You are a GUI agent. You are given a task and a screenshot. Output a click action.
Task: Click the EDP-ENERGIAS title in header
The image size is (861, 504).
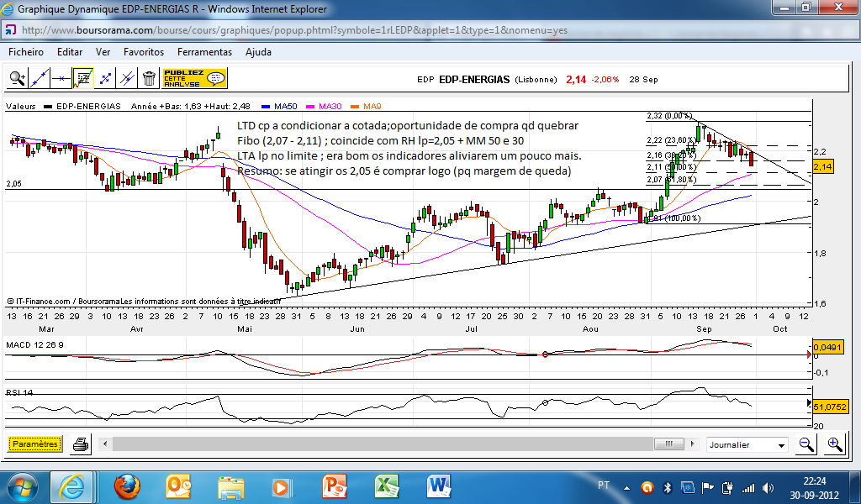click(x=474, y=80)
